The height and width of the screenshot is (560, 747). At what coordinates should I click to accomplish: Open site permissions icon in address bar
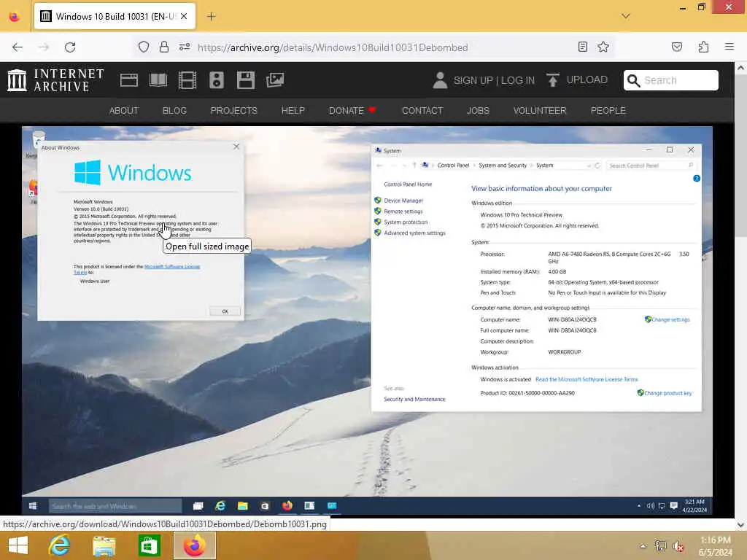[x=185, y=47]
